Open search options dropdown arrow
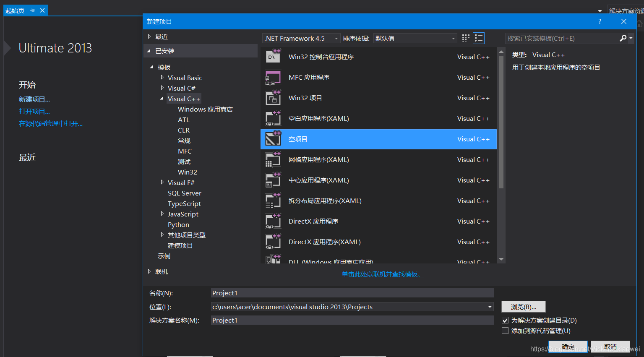 tap(631, 38)
